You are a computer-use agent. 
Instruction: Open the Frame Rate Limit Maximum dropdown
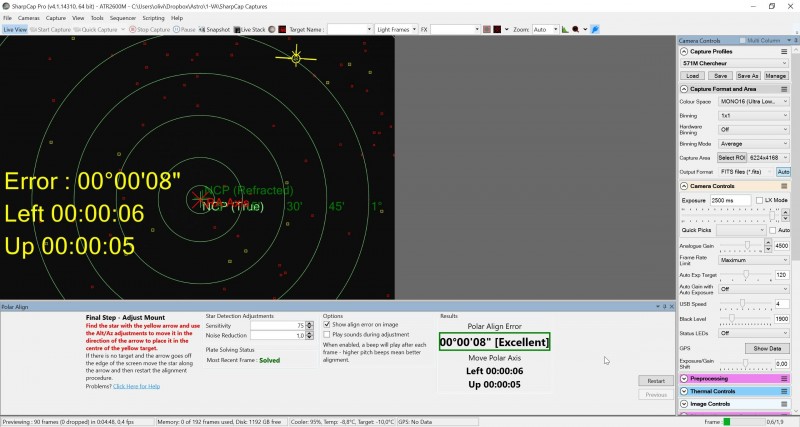coord(754,260)
